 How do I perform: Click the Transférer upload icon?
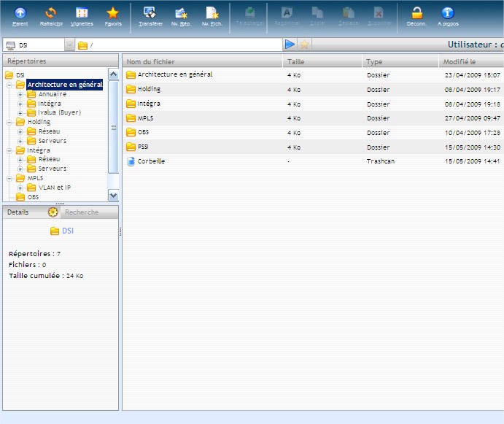(150, 13)
